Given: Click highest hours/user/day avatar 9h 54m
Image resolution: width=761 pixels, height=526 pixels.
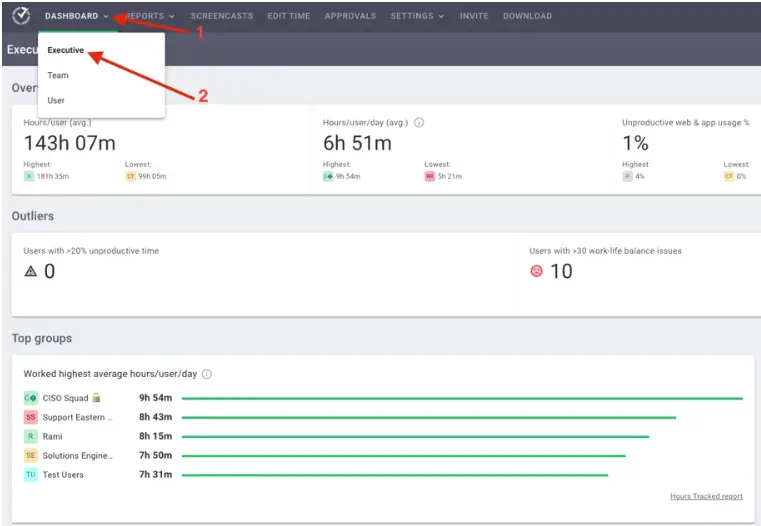Looking at the screenshot, I should 328,176.
